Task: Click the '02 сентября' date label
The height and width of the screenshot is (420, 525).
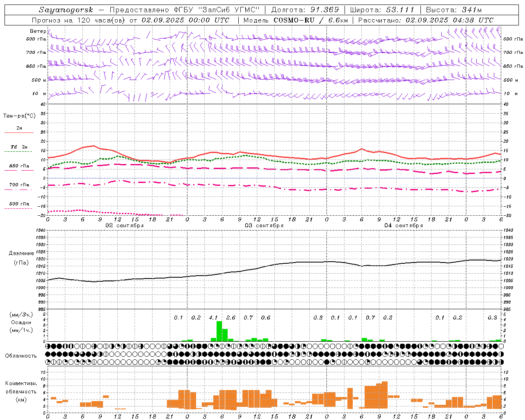Action: coord(125,226)
